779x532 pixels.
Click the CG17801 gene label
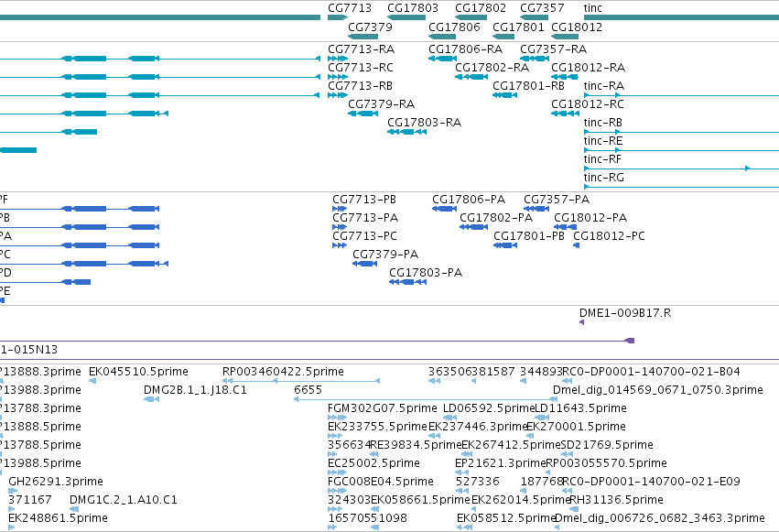coord(518,27)
